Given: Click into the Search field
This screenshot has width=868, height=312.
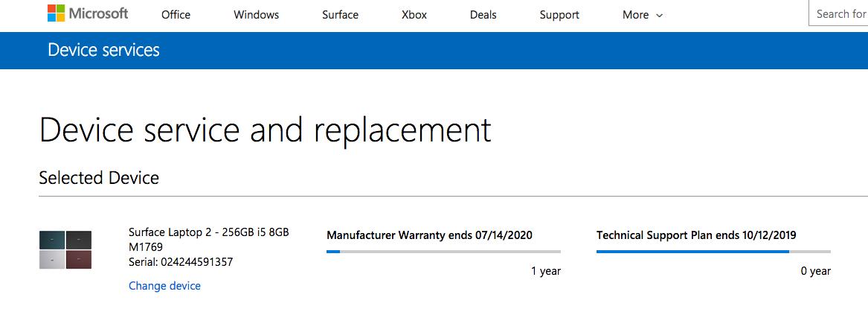Looking at the screenshot, I should (x=839, y=13).
